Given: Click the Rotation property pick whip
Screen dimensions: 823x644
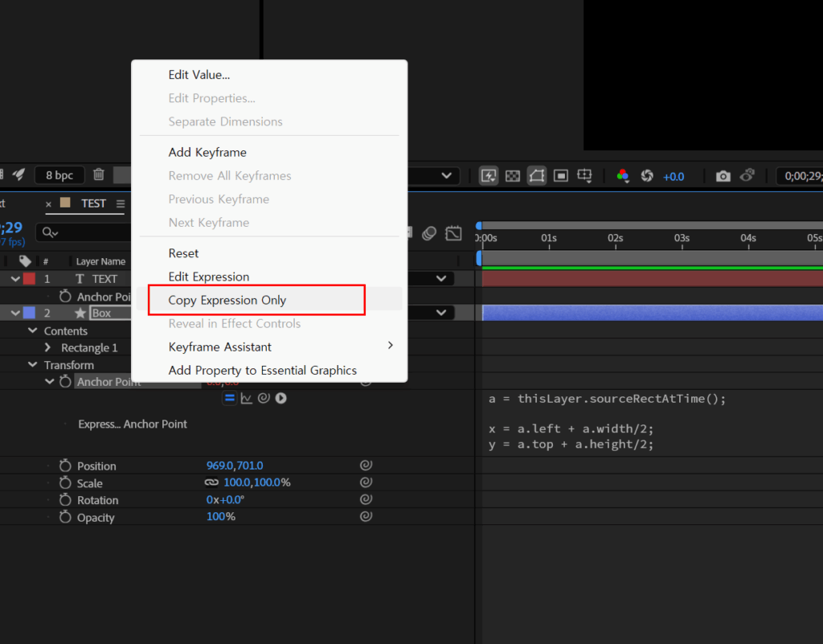Looking at the screenshot, I should click(366, 499).
